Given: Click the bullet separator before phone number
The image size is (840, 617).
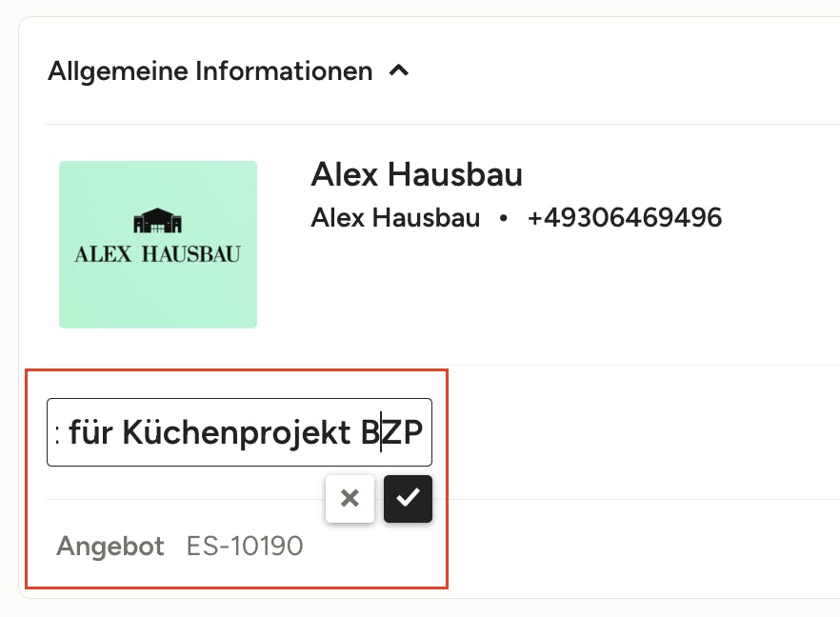Looking at the screenshot, I should coord(504,219).
